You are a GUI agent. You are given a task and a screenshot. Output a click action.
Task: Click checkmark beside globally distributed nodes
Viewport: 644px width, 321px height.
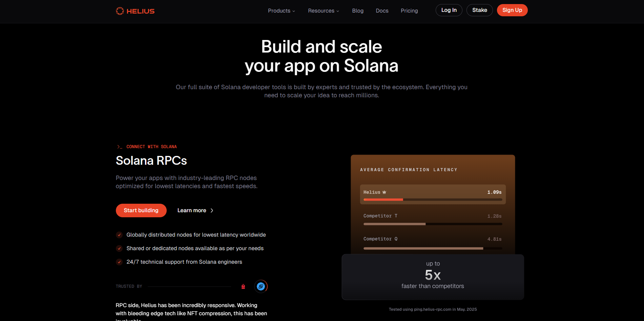tap(119, 235)
